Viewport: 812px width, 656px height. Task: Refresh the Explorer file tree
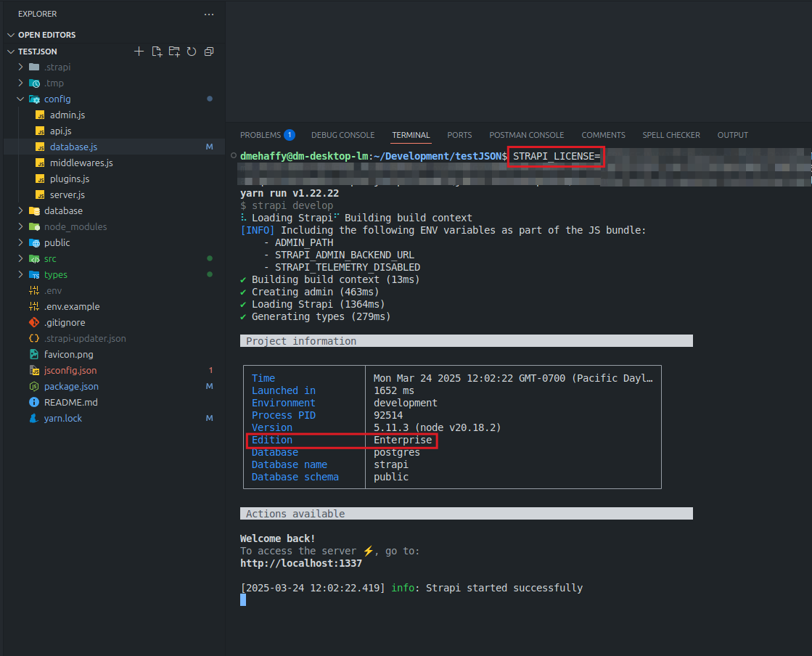click(x=192, y=52)
